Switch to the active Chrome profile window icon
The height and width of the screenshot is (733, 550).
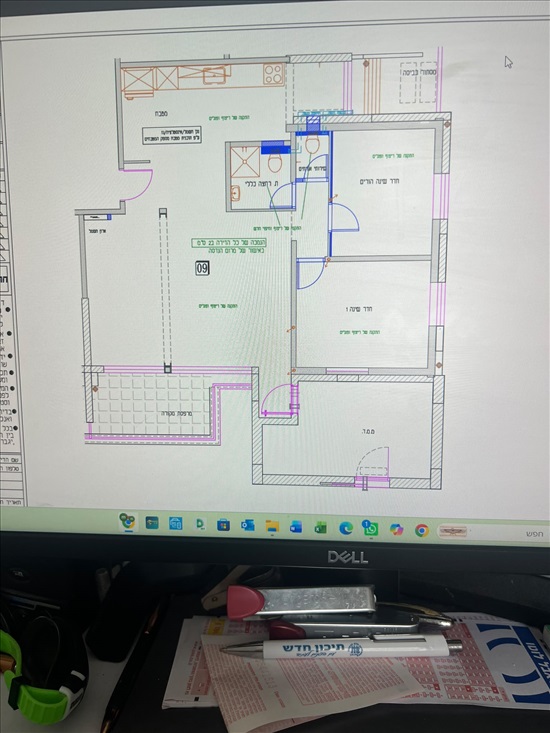pos(127,521)
